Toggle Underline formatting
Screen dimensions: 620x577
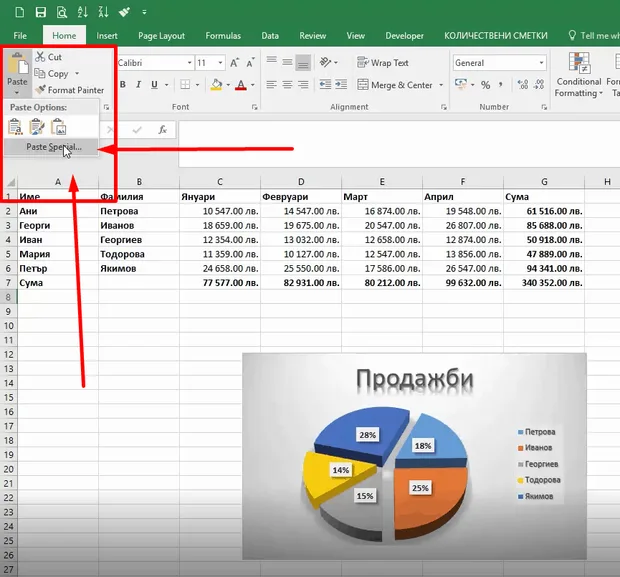point(154,85)
